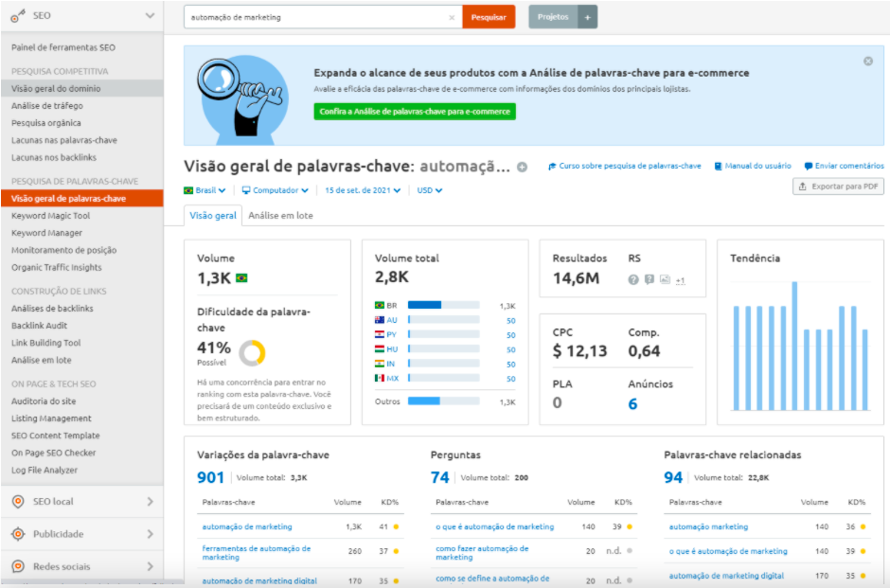The height and width of the screenshot is (588, 890).
Task: Open SEO Content Template
Action: click(x=56, y=436)
